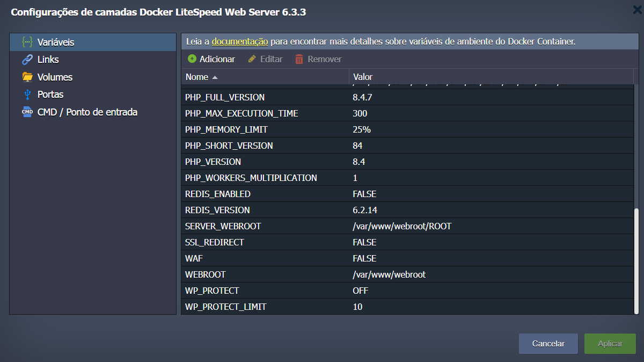Click the Portas USB icon
The height and width of the screenshot is (362, 644).
[27, 95]
